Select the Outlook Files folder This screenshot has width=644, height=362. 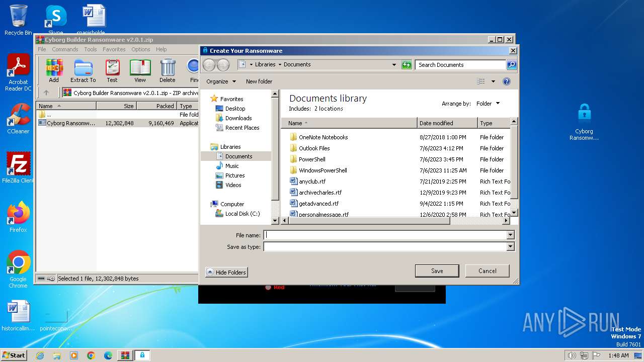click(x=314, y=148)
